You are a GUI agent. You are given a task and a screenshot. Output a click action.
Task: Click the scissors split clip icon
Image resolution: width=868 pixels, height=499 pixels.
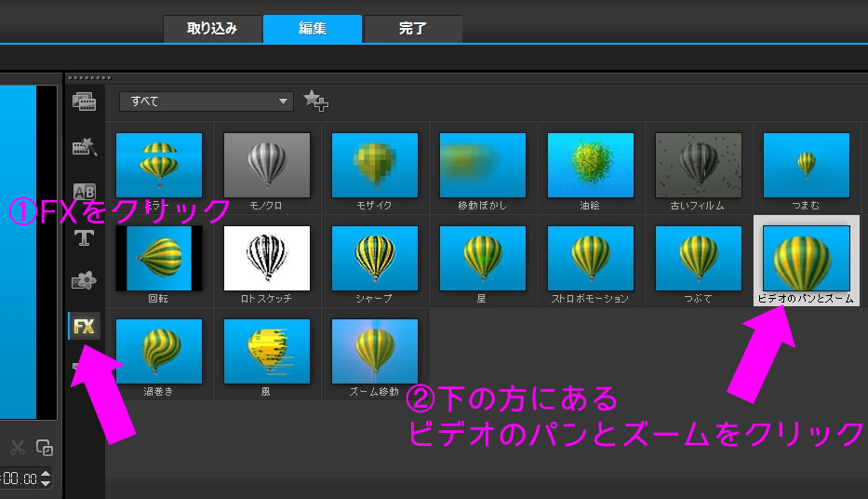(17, 447)
